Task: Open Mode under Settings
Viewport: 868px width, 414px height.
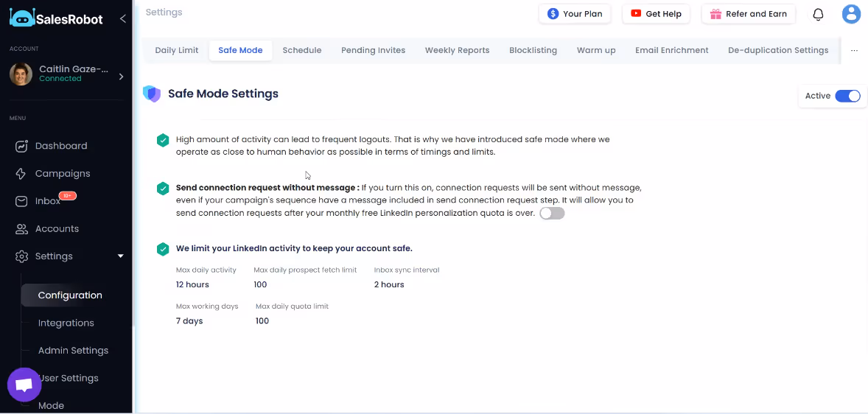Action: pos(51,406)
